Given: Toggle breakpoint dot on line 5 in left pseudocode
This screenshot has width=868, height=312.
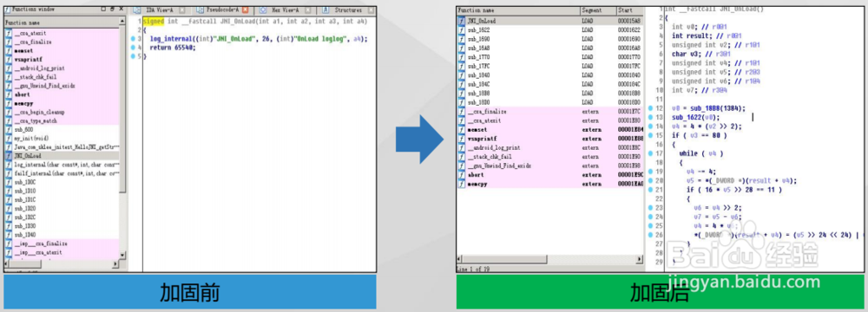Looking at the screenshot, I should pos(132,56).
